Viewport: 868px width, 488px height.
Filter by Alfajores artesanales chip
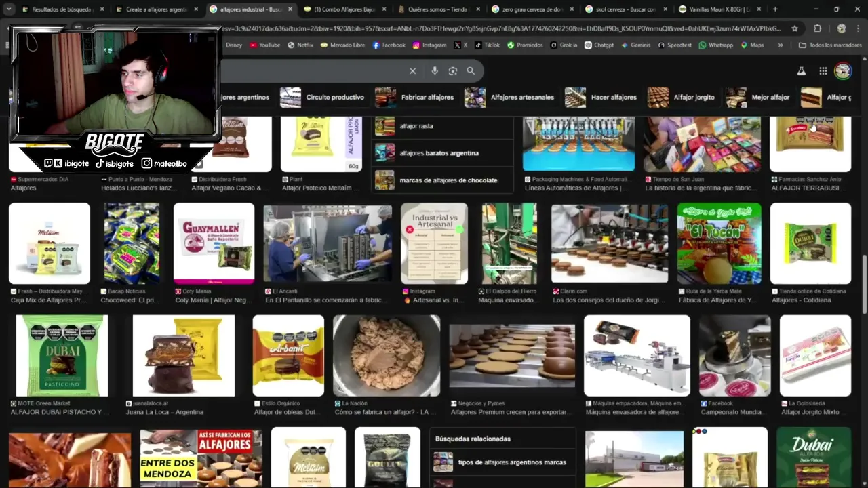(x=510, y=98)
